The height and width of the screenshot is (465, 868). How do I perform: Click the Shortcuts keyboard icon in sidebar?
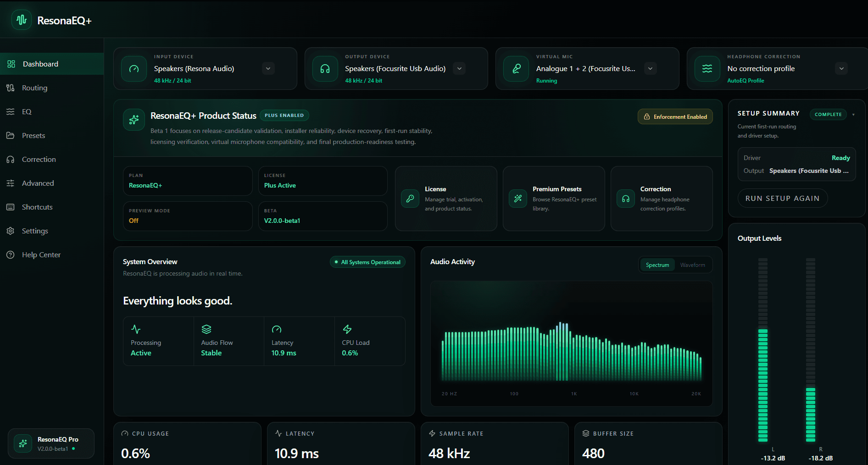pos(11,207)
